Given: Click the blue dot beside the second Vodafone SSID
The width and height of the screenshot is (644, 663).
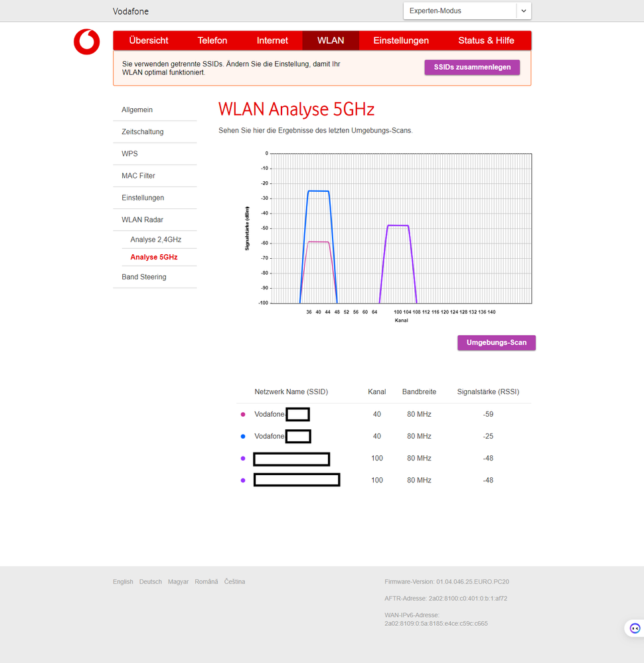Looking at the screenshot, I should click(243, 436).
